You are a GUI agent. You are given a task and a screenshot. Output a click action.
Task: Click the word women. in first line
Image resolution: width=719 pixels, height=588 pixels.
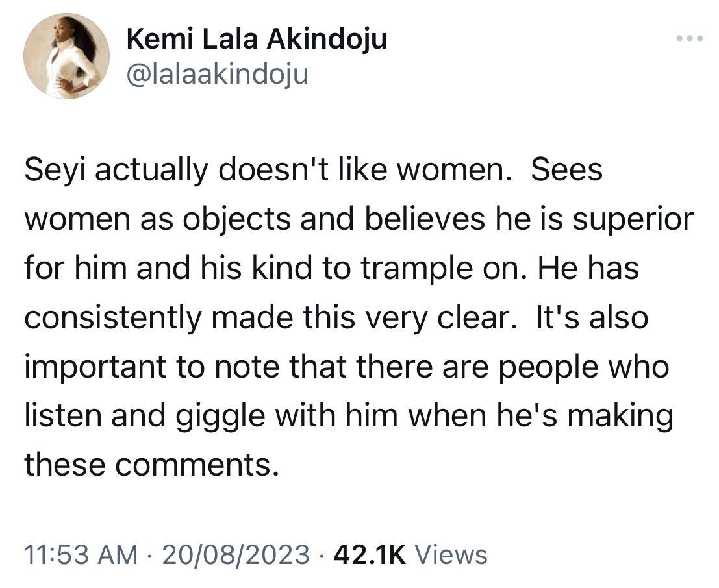[x=454, y=171]
